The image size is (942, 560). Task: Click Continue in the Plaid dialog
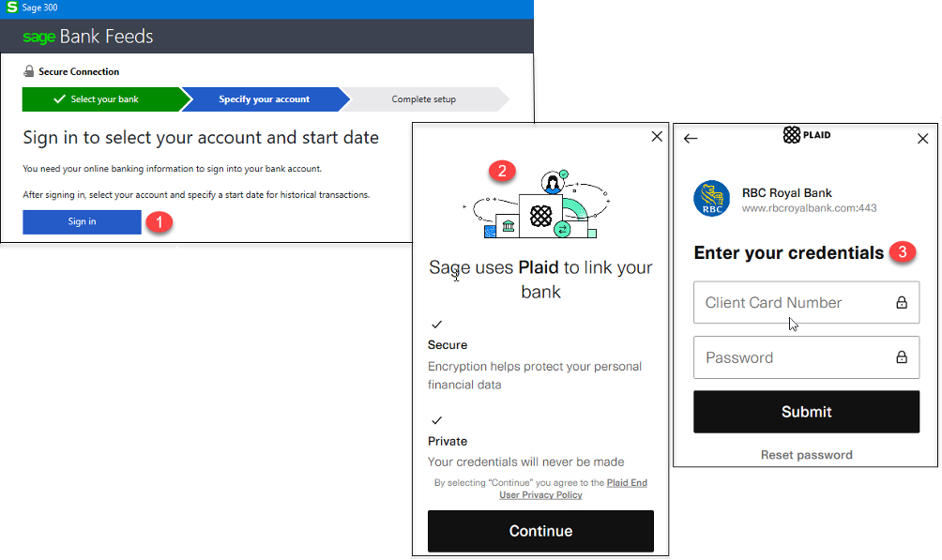point(540,531)
